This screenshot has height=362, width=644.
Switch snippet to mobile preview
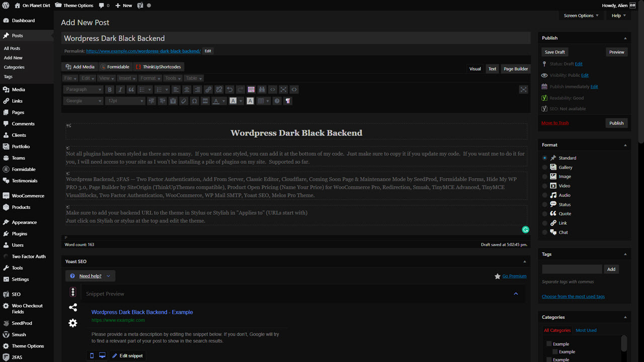point(92,355)
